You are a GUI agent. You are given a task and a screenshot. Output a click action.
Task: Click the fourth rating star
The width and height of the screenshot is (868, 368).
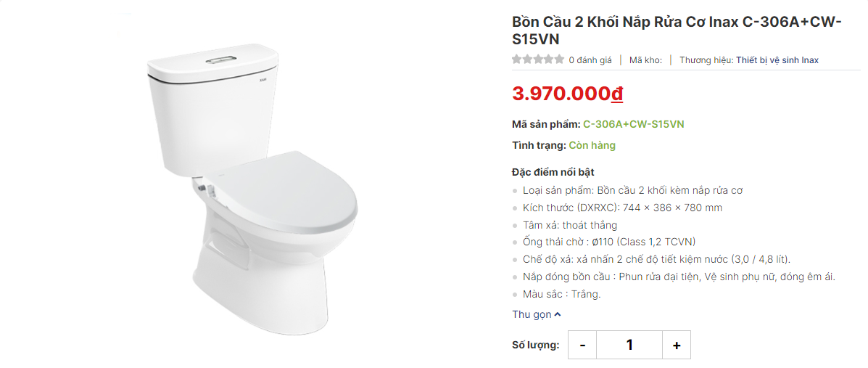[548, 60]
